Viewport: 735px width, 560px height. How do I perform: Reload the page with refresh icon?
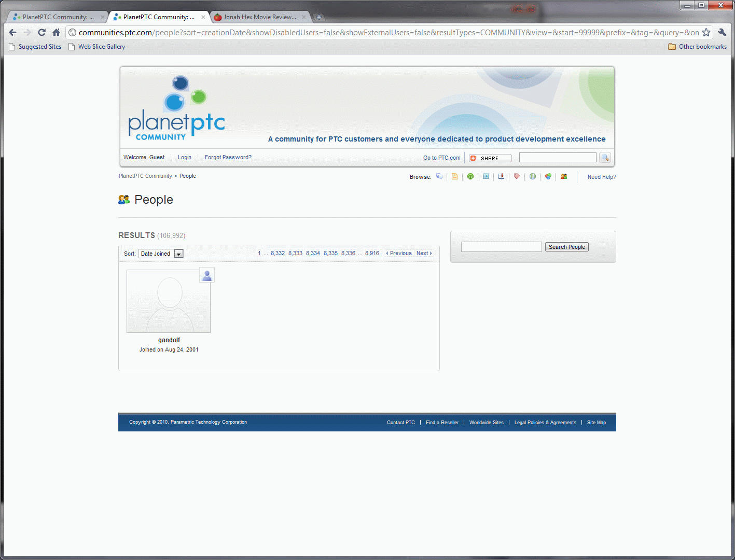(42, 32)
